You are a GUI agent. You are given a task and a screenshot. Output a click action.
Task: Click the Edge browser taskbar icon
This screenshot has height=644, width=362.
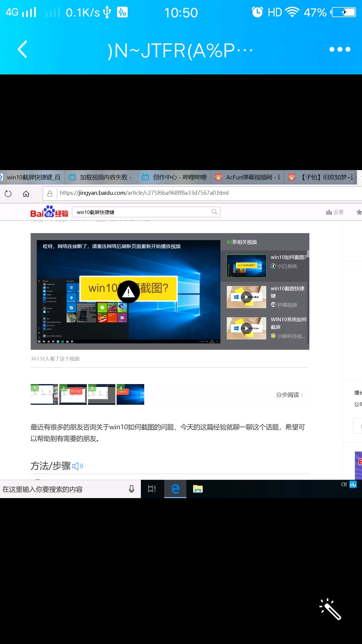pyautogui.click(x=175, y=489)
